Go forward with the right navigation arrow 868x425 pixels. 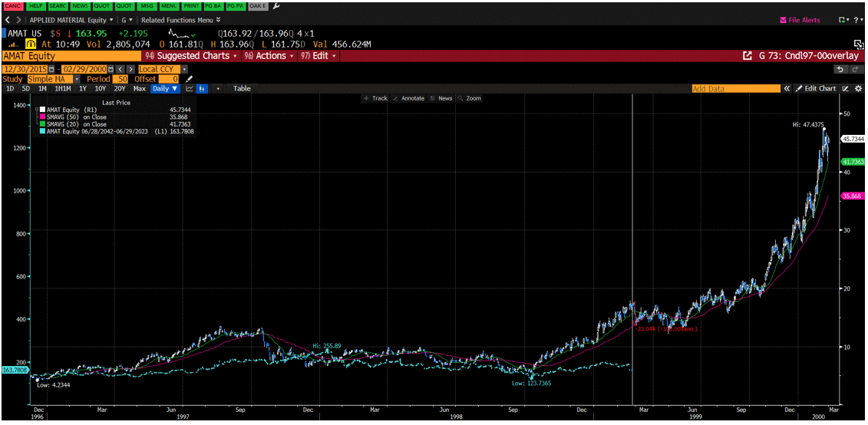[19, 20]
